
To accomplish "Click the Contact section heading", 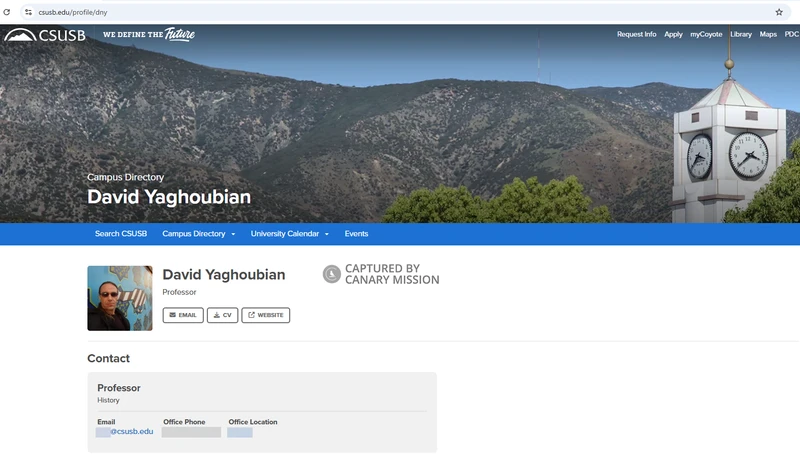I will pyautogui.click(x=109, y=358).
